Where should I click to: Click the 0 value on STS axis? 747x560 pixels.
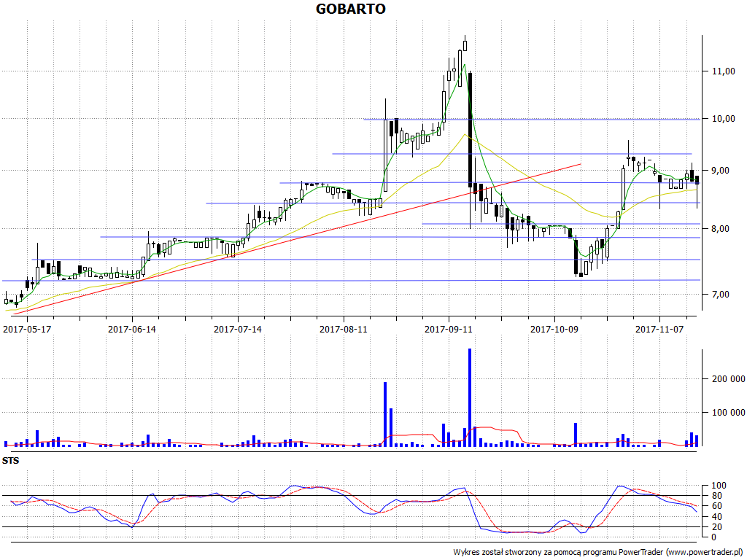click(713, 537)
